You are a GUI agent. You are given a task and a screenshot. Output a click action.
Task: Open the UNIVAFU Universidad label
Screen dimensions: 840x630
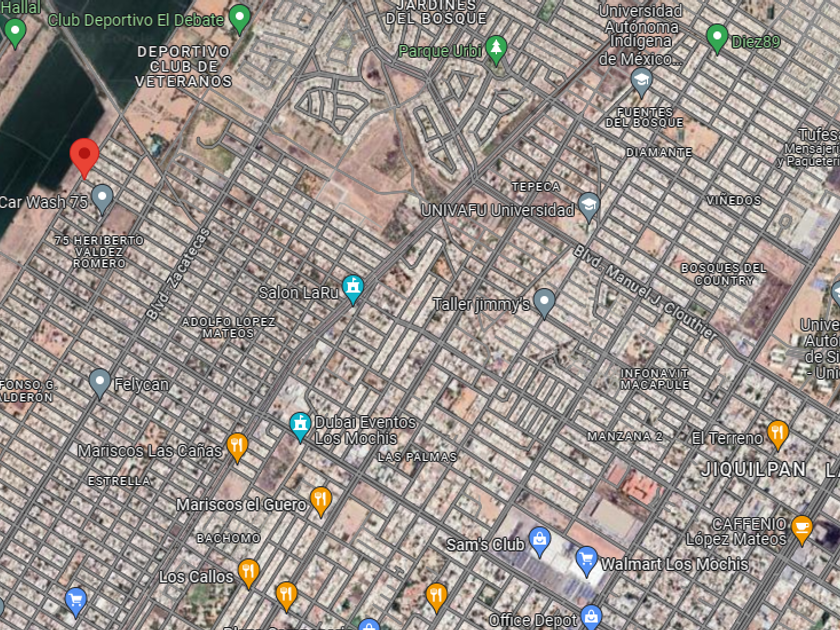[498, 211]
